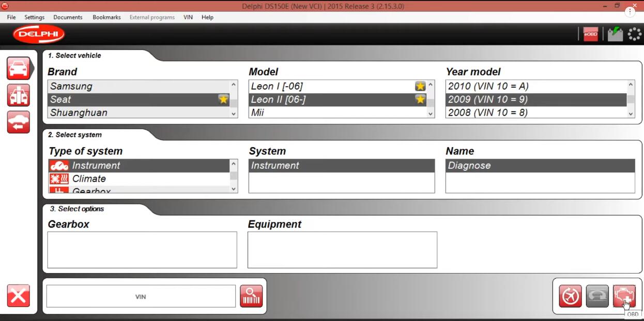Click the VIN barcode search button
Screen dimensions: 644x321
coord(251,296)
